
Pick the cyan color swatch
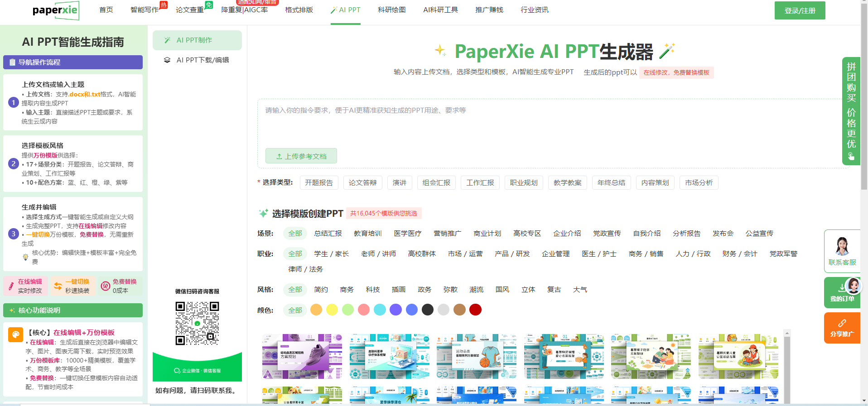[x=380, y=310]
